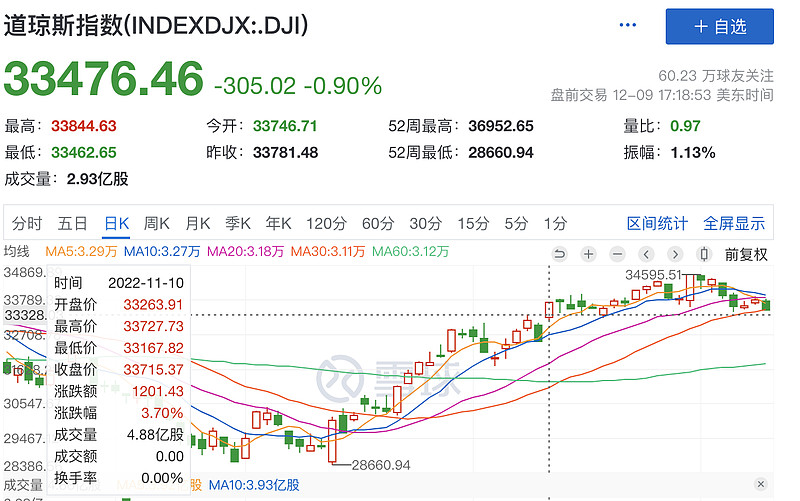Viewport: 800px width, 501px height.
Task: Click the 昨收 value 33781.48
Action: [285, 153]
